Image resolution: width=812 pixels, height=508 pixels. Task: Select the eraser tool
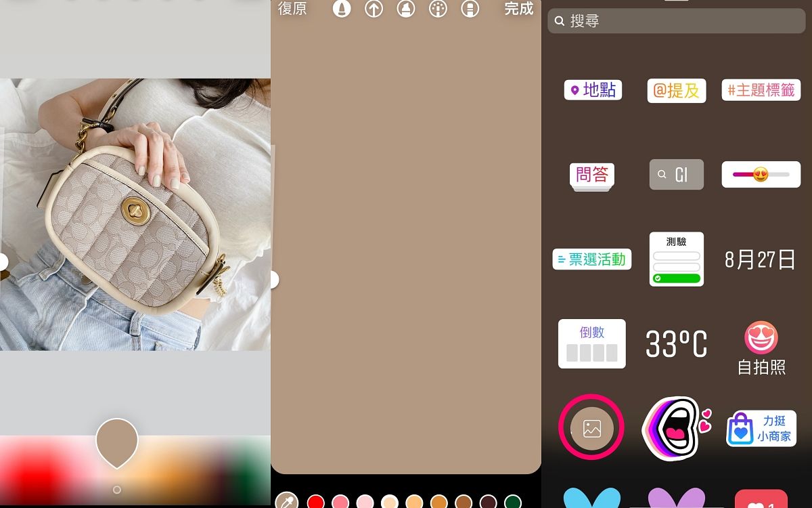click(470, 9)
